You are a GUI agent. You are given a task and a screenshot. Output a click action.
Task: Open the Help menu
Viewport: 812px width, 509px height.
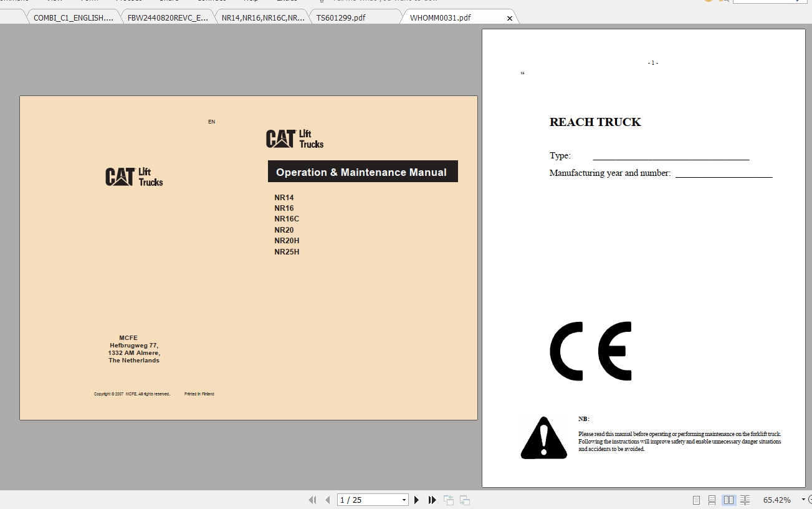tap(251, 1)
